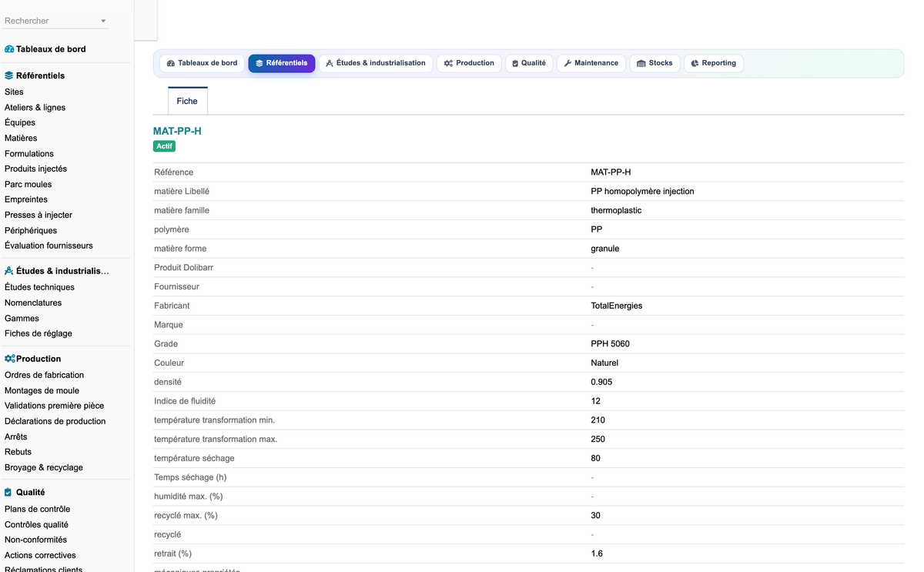Open Ateliers & lignes in sidebar
Image resolution: width=924 pixels, height=572 pixels.
[x=35, y=108]
